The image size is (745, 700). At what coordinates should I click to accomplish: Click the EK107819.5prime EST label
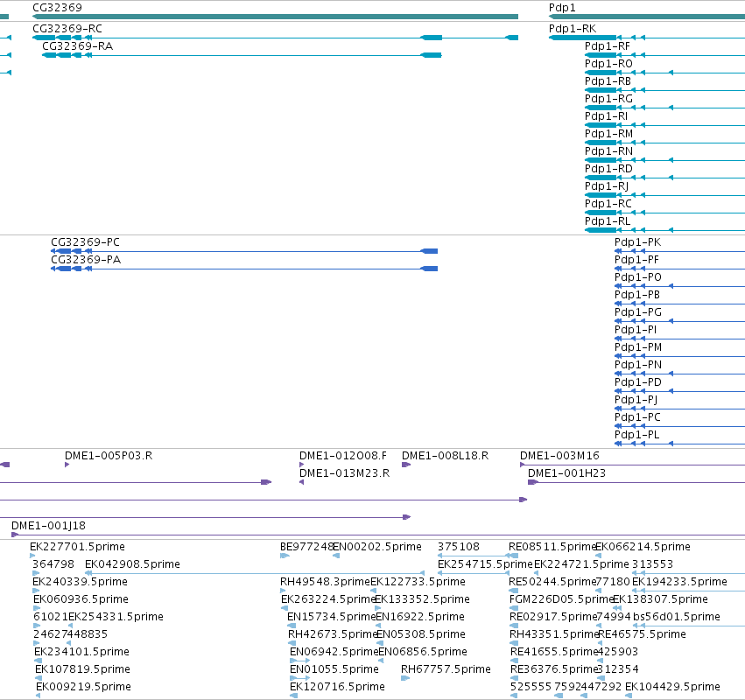[82, 669]
